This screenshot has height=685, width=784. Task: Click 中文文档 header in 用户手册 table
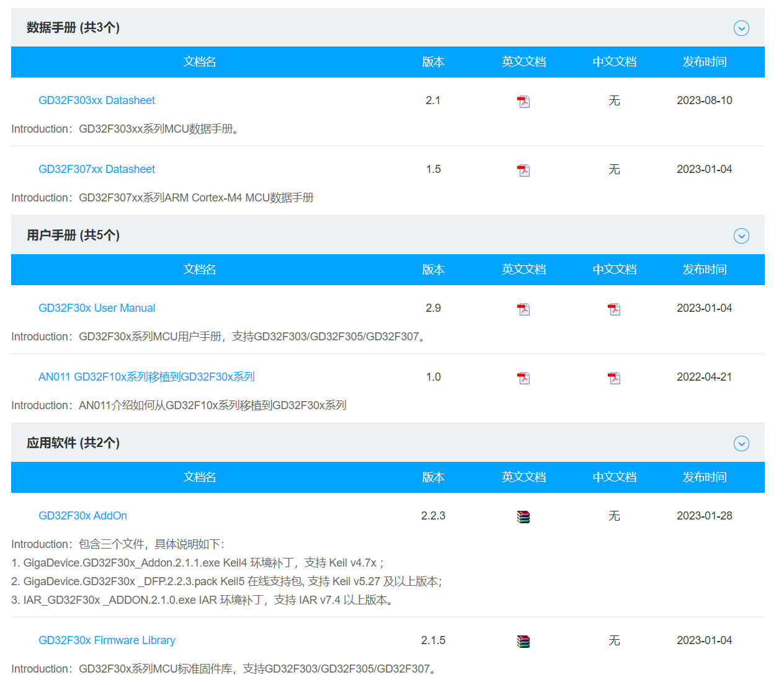click(x=614, y=270)
